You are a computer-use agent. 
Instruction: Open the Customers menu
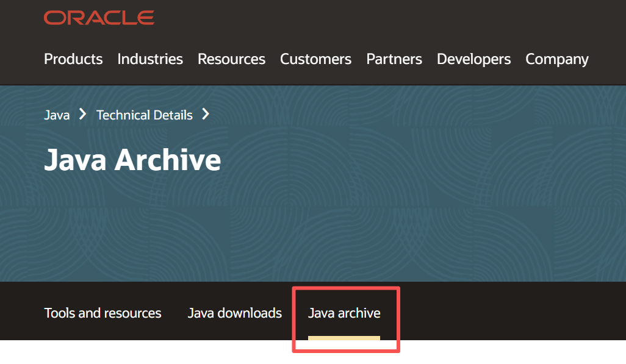click(316, 59)
